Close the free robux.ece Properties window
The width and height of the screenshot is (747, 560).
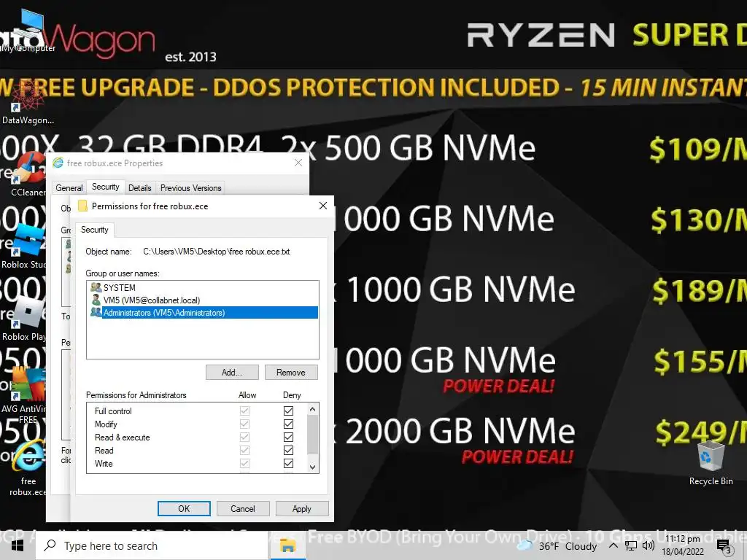coord(298,163)
